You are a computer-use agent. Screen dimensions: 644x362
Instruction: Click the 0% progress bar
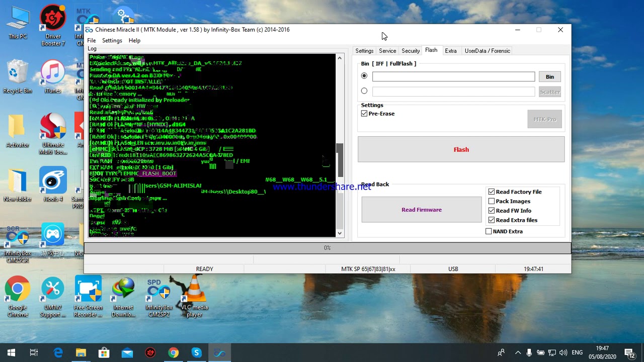[x=328, y=248]
